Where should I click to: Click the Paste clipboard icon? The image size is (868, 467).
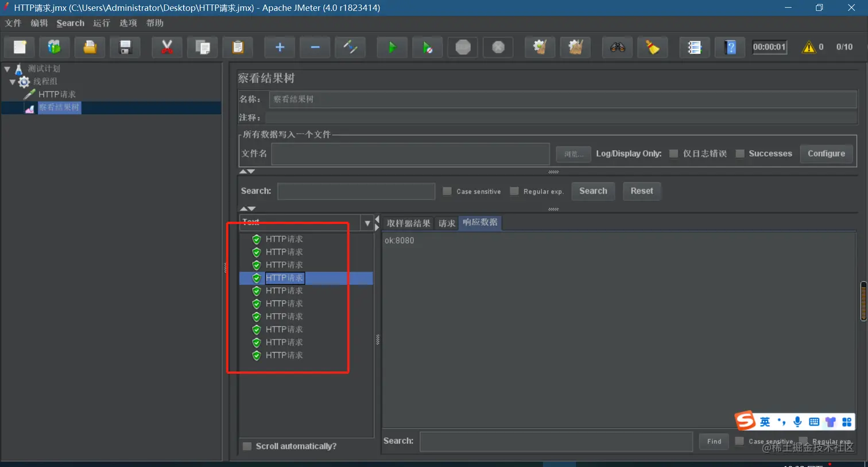pyautogui.click(x=238, y=47)
